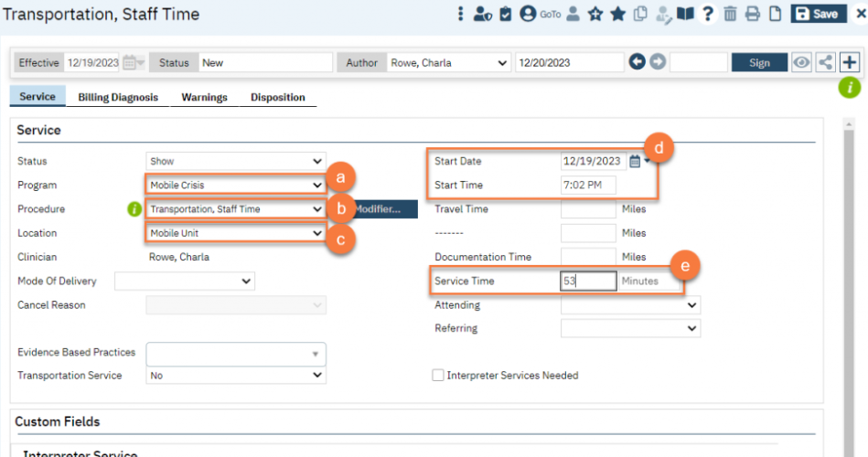Click the printer icon
868x457 pixels.
tap(752, 14)
